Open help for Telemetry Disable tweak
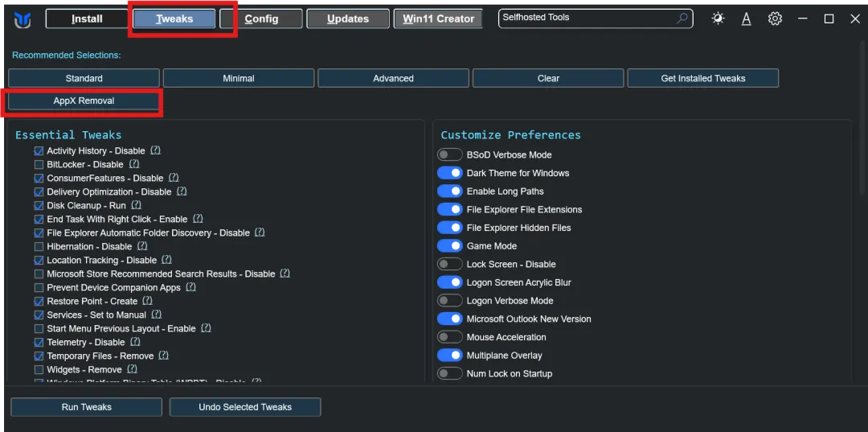The width and height of the screenshot is (868, 432). [135, 341]
